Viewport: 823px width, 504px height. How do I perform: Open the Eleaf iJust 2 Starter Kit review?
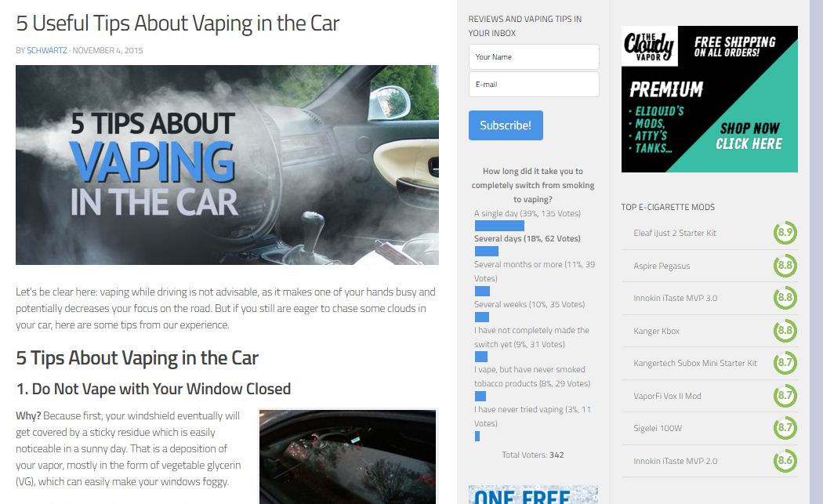674,233
